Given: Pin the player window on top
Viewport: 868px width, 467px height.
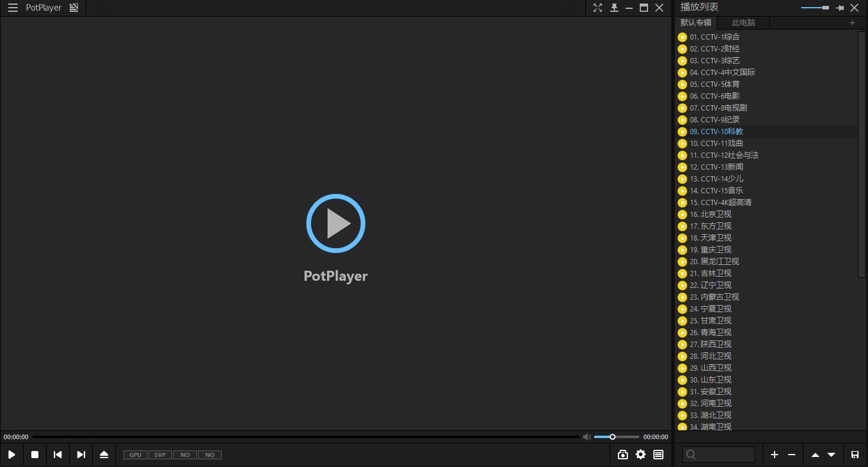Looking at the screenshot, I should [x=614, y=8].
